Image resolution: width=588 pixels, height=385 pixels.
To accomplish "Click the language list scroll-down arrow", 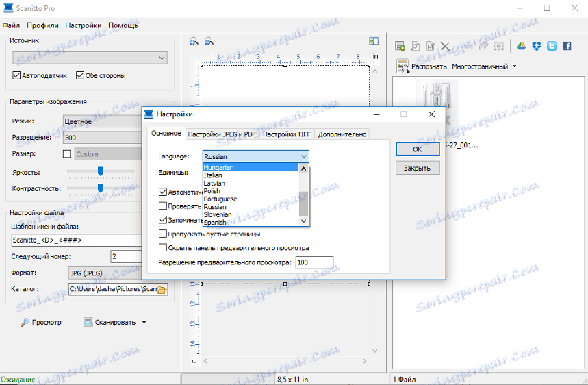I will (x=304, y=221).
